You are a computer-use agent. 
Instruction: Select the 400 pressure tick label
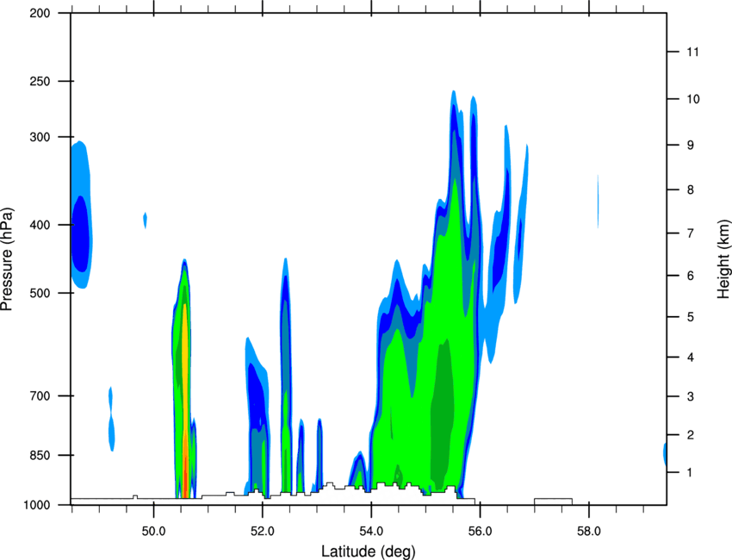tap(40, 225)
